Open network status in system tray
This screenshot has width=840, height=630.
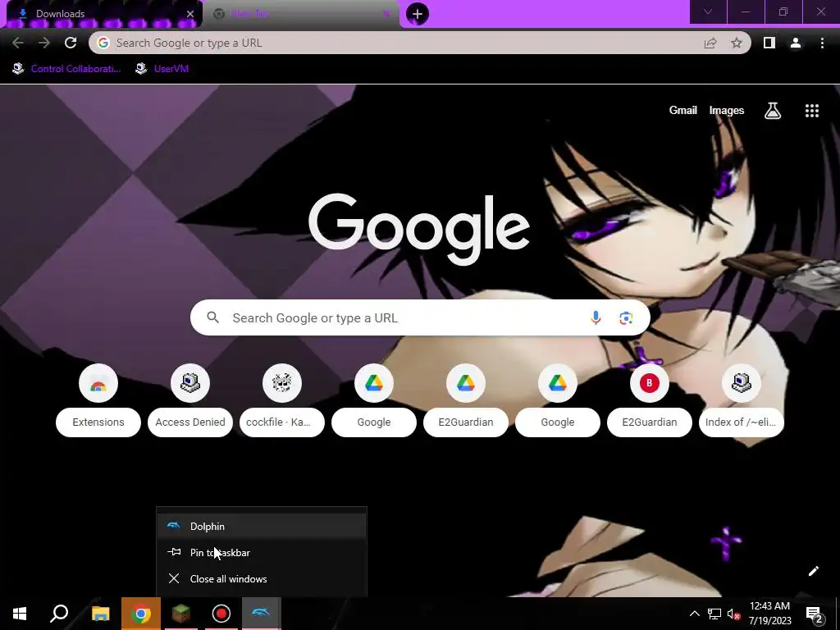(x=714, y=614)
